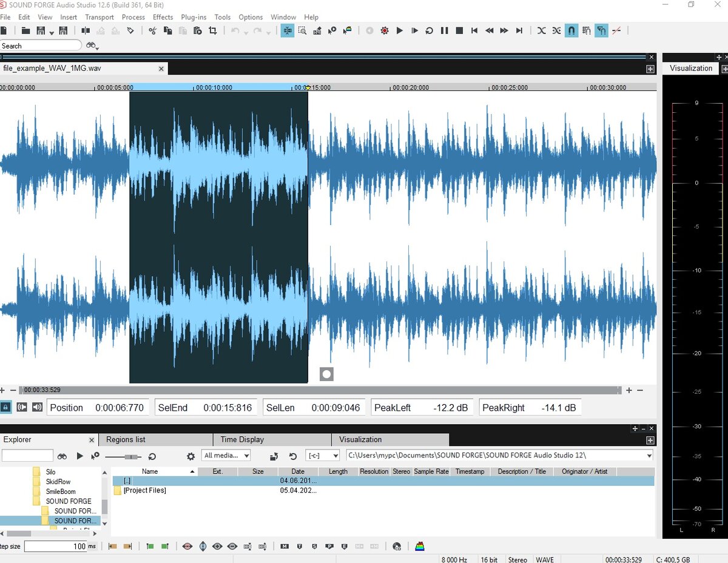Select the [Project Files] folder row
Viewport: 728px width, 563px height.
[383, 490]
